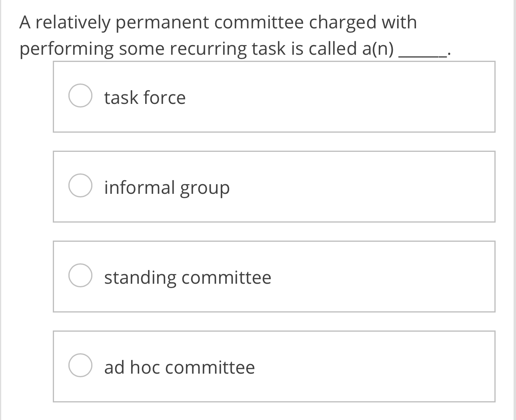Choose the answer labeled informal group
516x420 pixels.
coord(167,186)
